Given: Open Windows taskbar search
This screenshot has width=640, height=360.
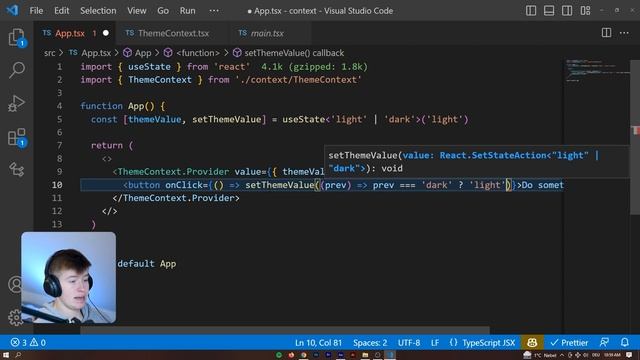Looking at the screenshot, I should pyautogui.click(x=18, y=355).
